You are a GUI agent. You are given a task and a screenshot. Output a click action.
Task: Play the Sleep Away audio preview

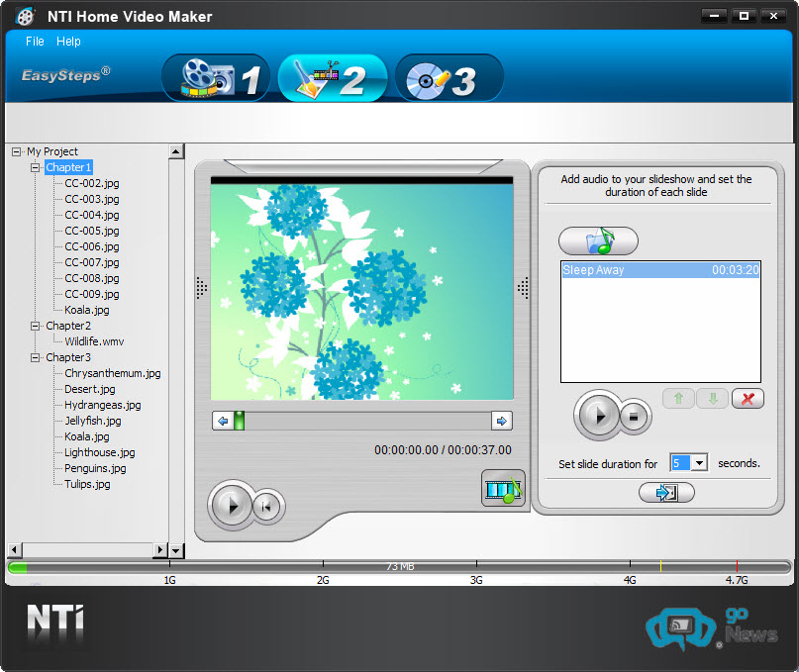pyautogui.click(x=599, y=416)
